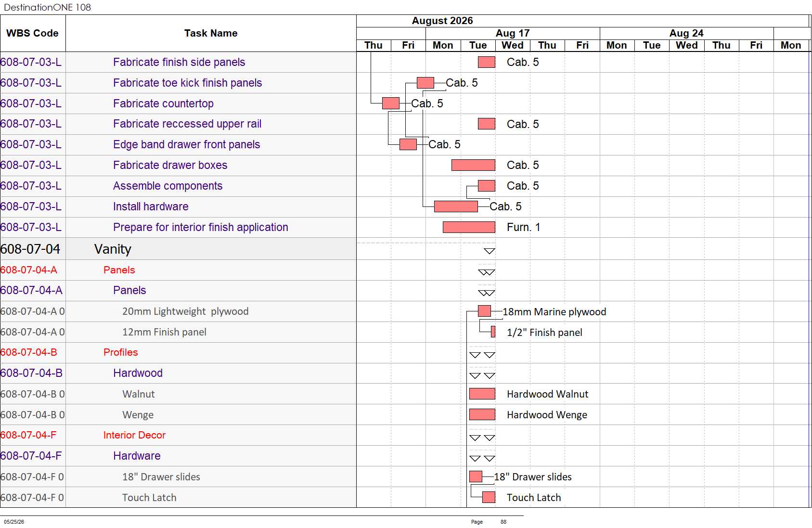Click the Gantt bar for Fabricate finish side panels

[x=487, y=62]
